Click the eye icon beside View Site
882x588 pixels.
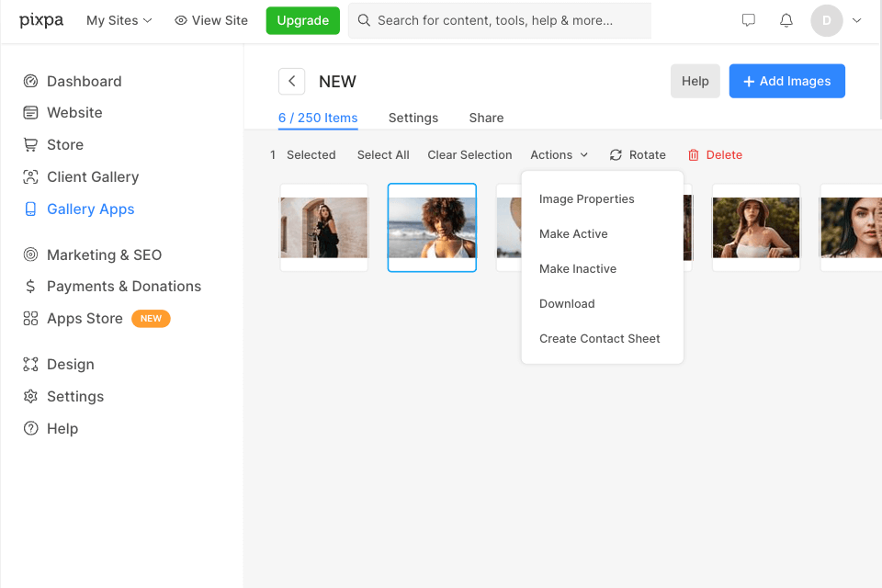click(181, 20)
